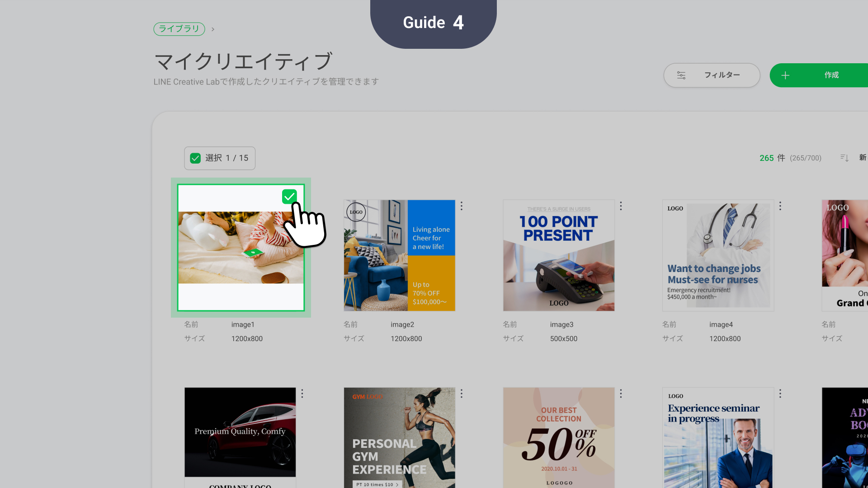Select the Living alone image2 thumbnail
Viewport: 868px width, 488px height.
(400, 255)
